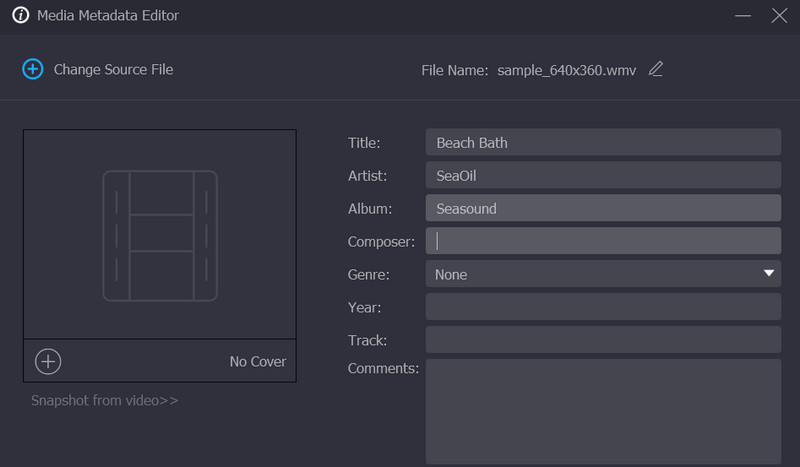Click the pencil icon to rename file
Image resolution: width=800 pixels, height=467 pixels.
(x=656, y=69)
